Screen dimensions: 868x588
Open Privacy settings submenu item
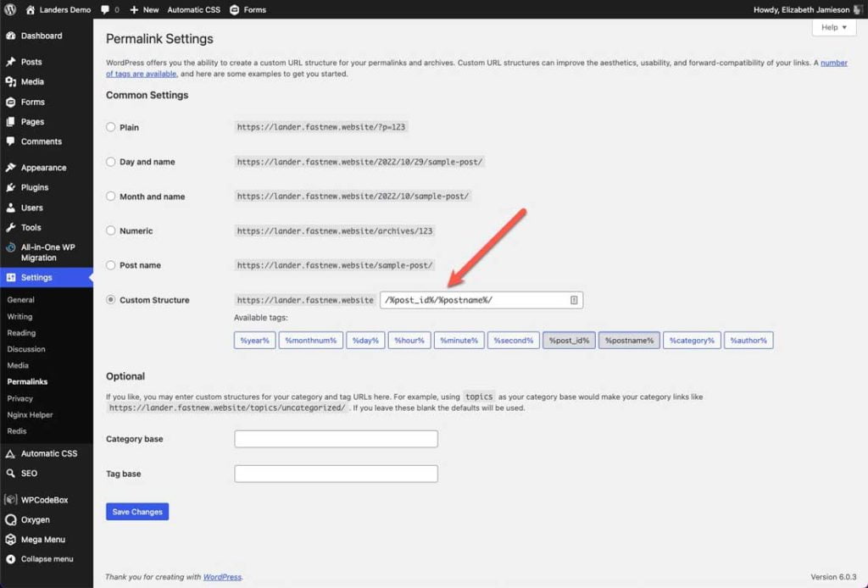(x=20, y=398)
